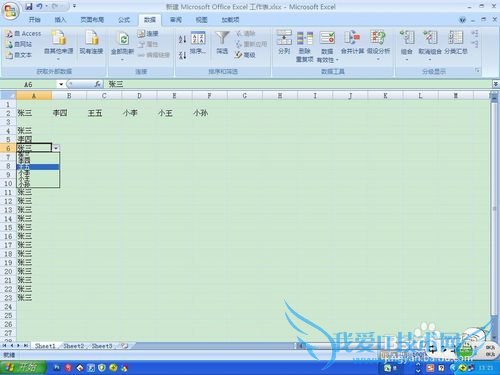
Task: Toggle 筛选 (Filter) funnel button
Action: 222,42
